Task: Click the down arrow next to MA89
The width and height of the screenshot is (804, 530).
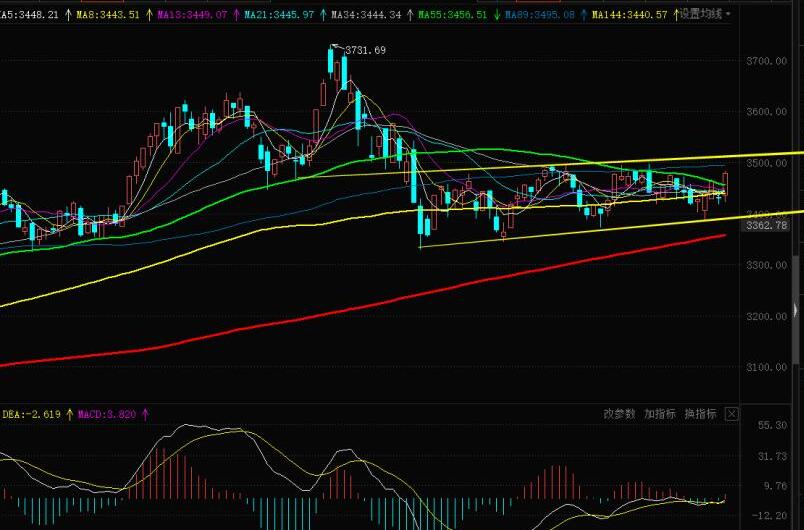Action: (497, 15)
